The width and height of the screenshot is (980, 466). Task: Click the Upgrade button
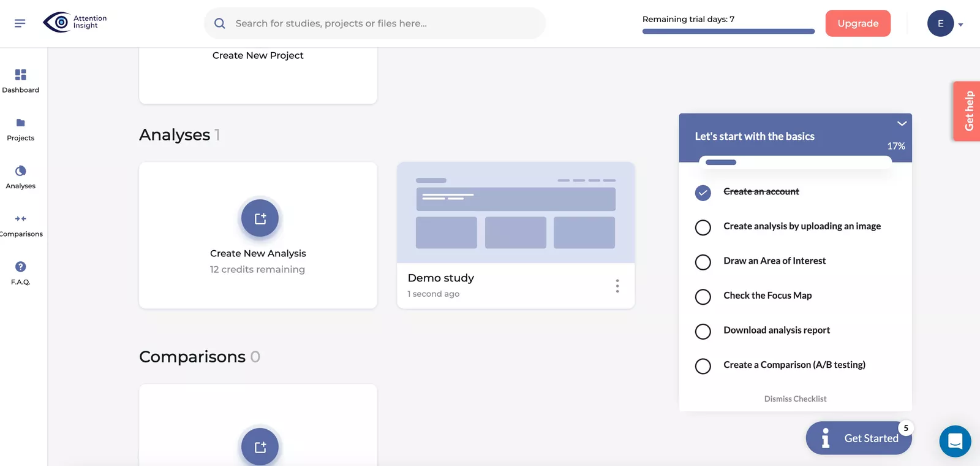(x=858, y=23)
